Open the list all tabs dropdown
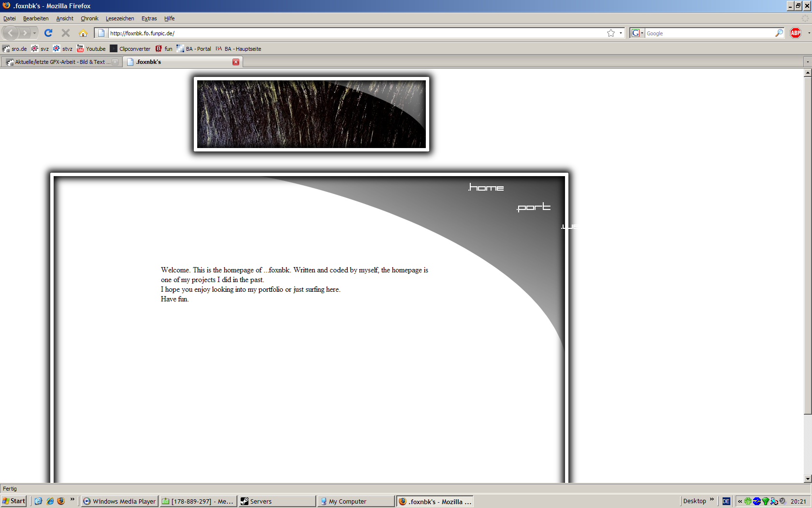This screenshot has height=508, width=812. tap(807, 62)
